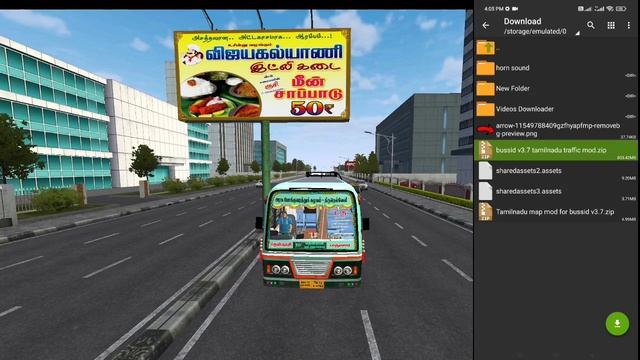
Task: Tap zip icon of Tamilnadu map mod
Action: tap(485, 212)
